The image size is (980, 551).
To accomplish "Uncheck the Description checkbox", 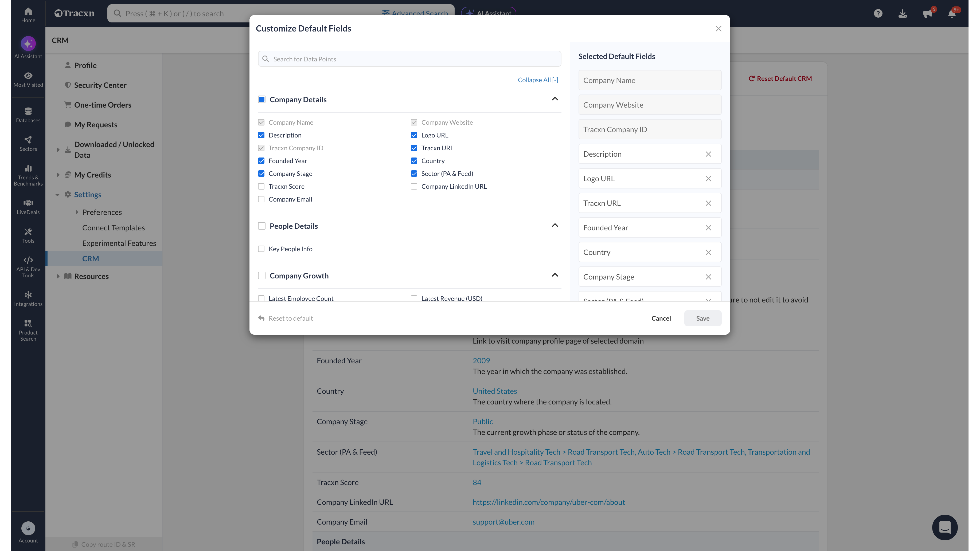I will click(261, 135).
